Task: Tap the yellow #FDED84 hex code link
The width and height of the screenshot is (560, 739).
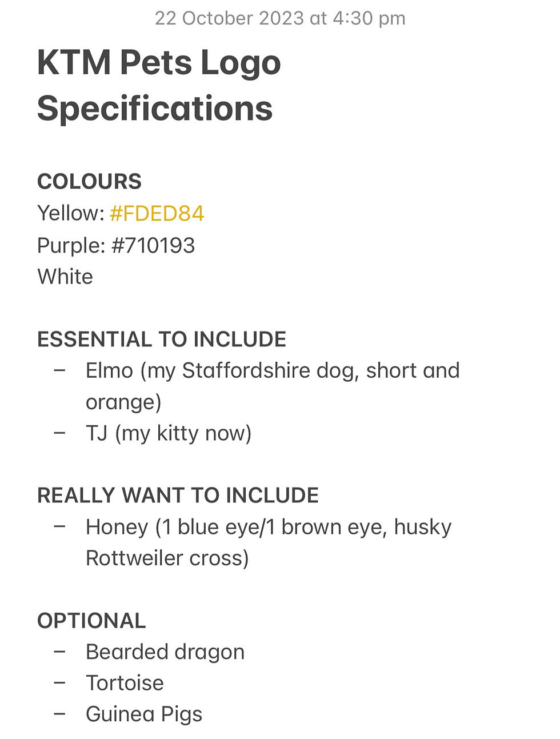Action: click(157, 214)
